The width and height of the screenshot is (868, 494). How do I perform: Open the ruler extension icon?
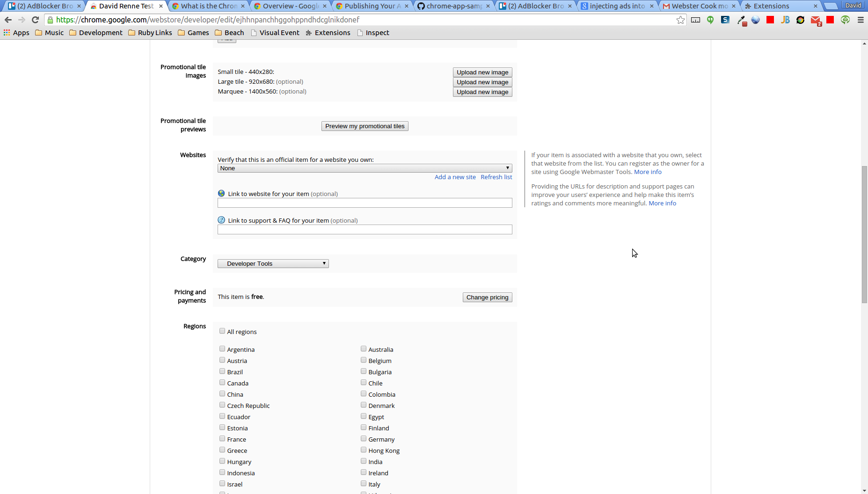pos(695,20)
